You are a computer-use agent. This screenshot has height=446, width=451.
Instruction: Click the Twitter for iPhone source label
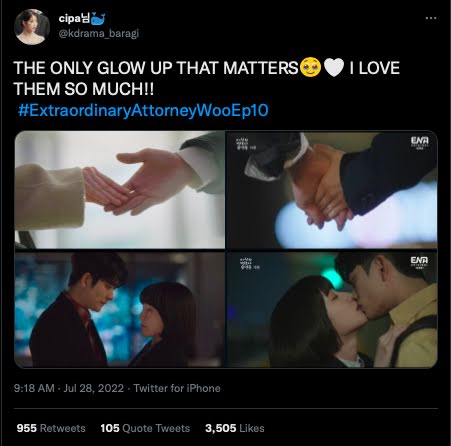[177, 388]
